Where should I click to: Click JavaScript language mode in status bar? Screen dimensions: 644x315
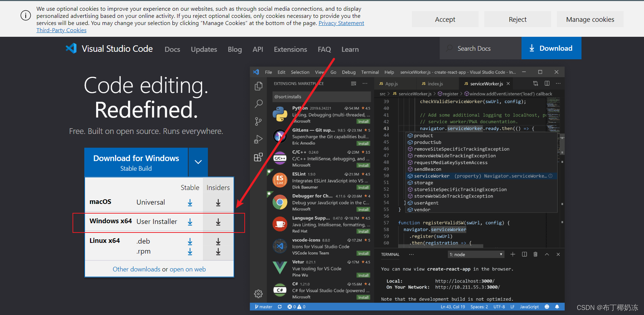[529, 307]
